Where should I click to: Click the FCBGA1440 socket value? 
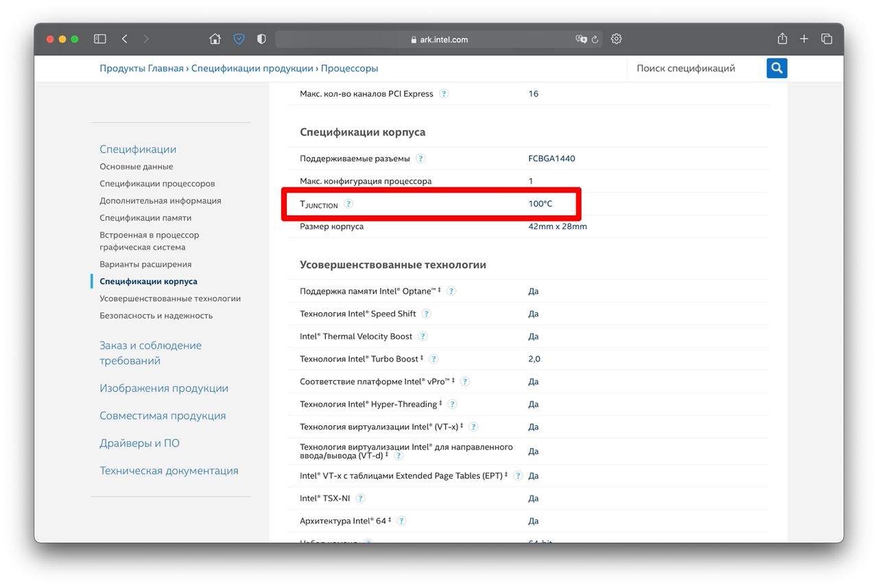point(551,158)
